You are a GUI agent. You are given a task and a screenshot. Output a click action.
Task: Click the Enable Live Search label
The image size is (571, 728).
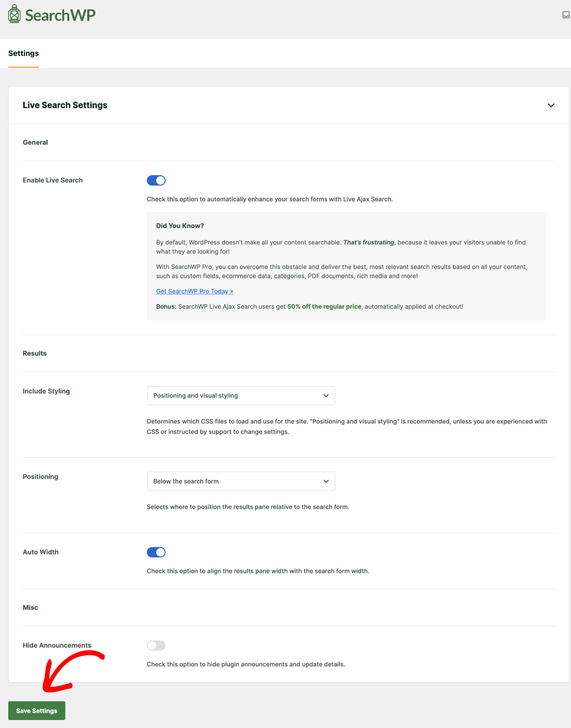53,180
